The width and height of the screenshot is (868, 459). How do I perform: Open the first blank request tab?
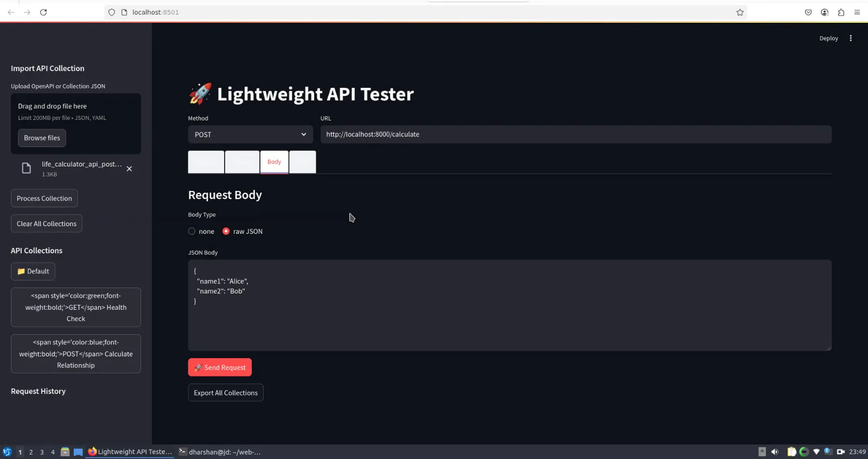click(x=206, y=162)
